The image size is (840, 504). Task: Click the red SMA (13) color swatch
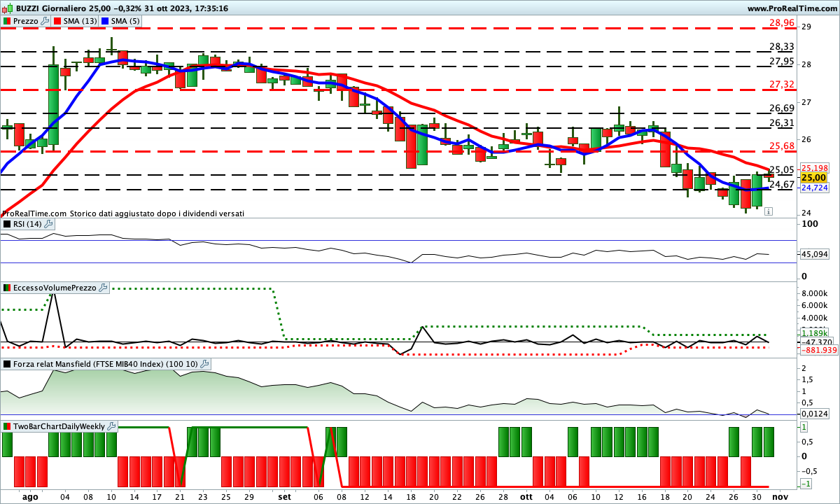(x=57, y=21)
